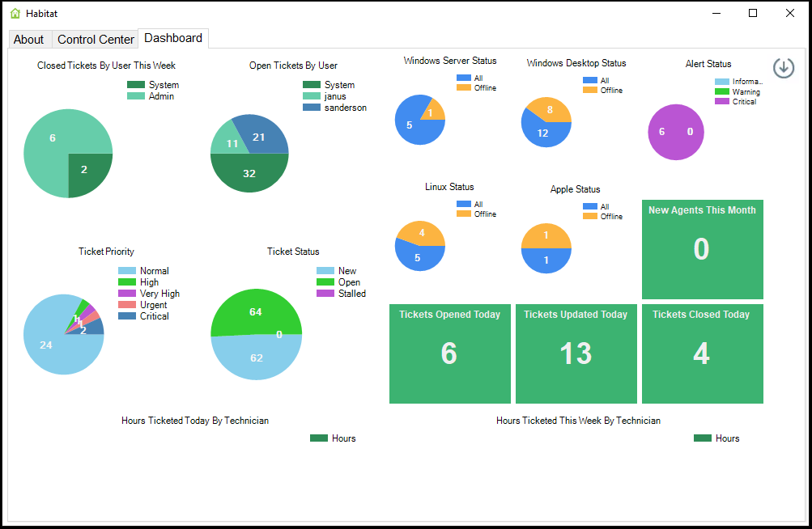Image resolution: width=812 pixels, height=529 pixels.
Task: Click the New Agents This Month tile
Action: tap(701, 249)
